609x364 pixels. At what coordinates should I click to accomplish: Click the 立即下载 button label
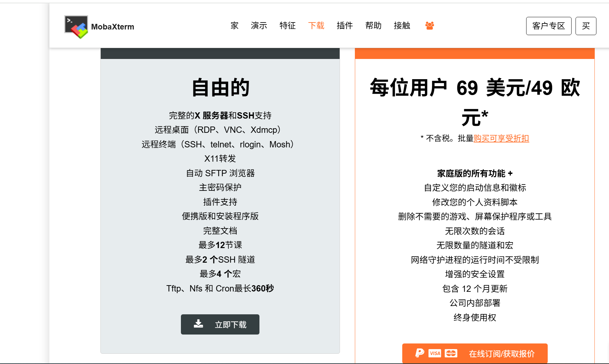[231, 325]
